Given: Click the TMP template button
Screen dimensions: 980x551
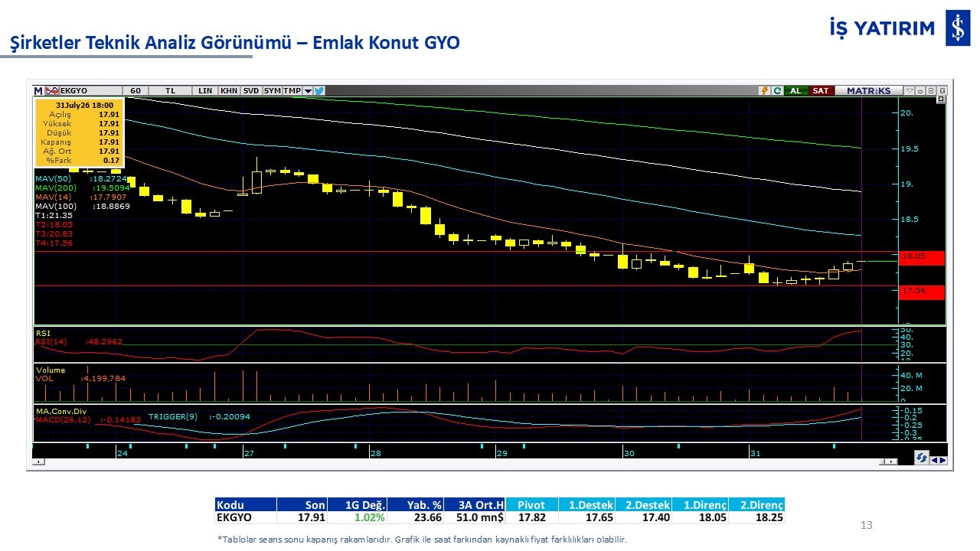Looking at the screenshot, I should 292,90.
